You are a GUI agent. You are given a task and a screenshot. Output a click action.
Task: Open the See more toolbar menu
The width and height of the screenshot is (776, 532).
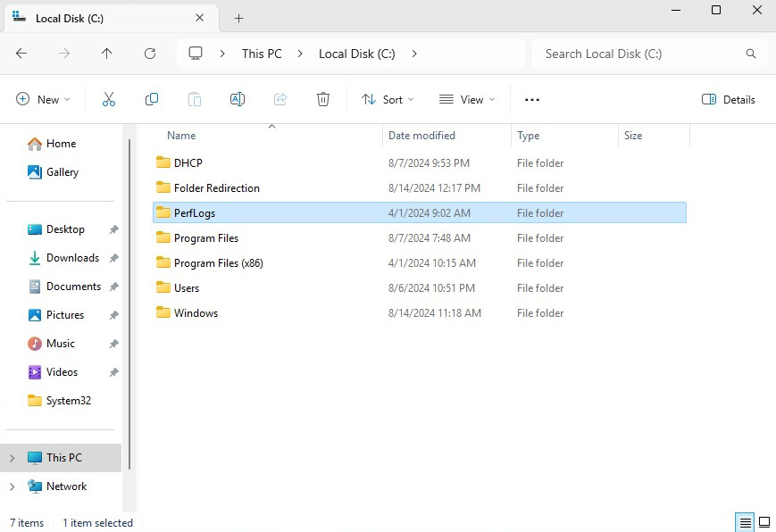[x=531, y=99]
